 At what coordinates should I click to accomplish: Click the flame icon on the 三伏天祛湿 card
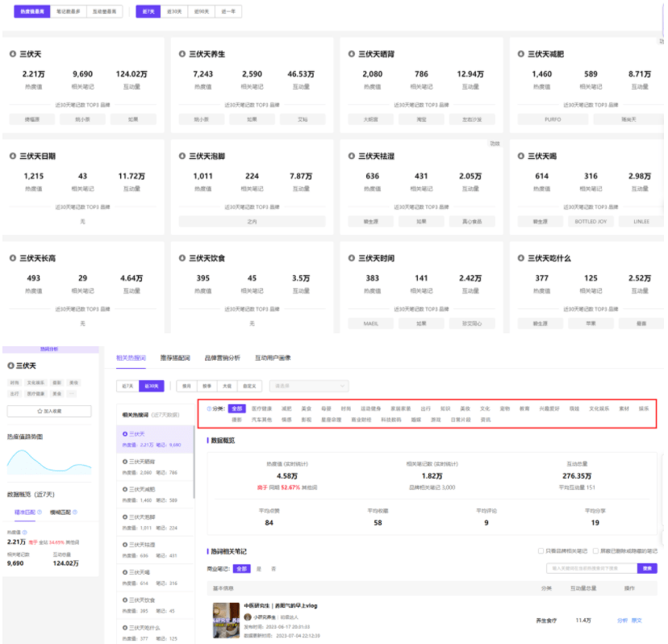coord(352,156)
